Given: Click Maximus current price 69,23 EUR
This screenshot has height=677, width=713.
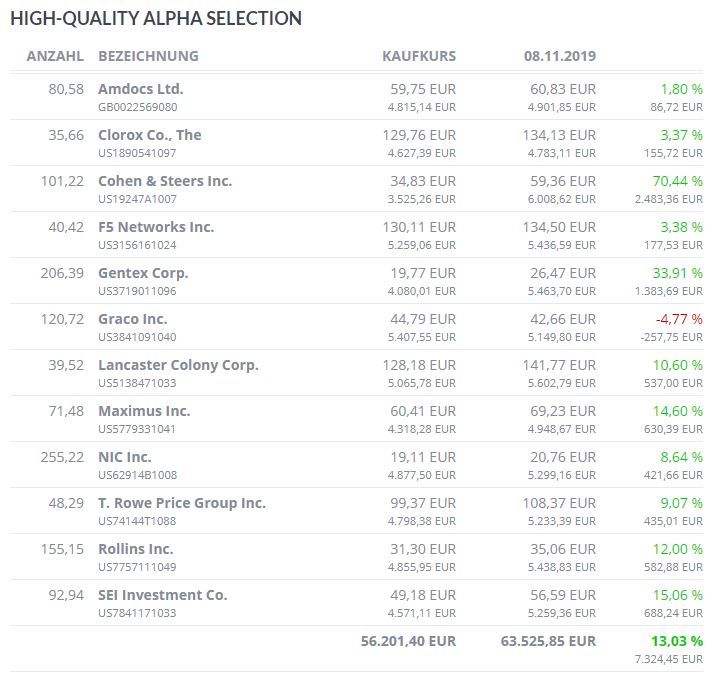Looking at the screenshot, I should click(x=563, y=411).
